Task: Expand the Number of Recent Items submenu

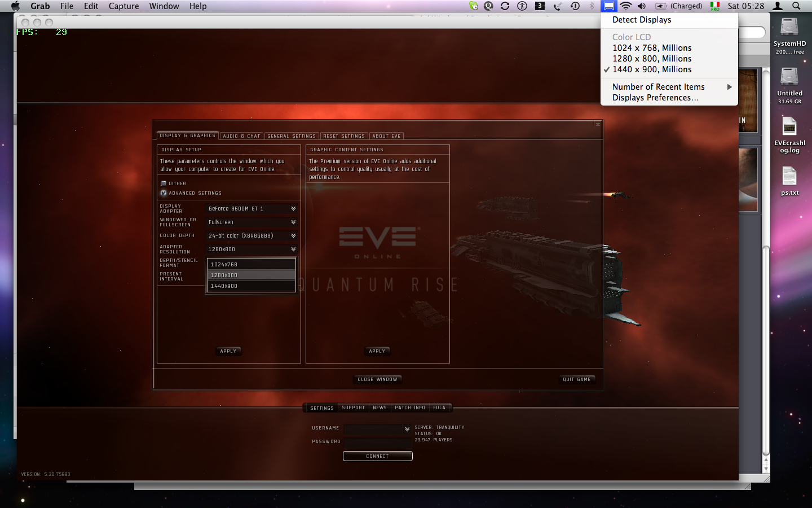Action: (x=669, y=87)
